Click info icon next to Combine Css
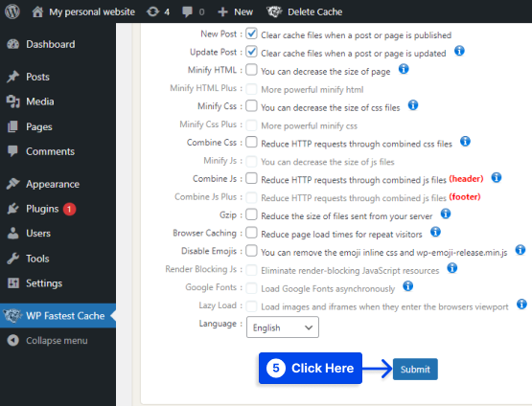532x406 pixels. (465, 141)
